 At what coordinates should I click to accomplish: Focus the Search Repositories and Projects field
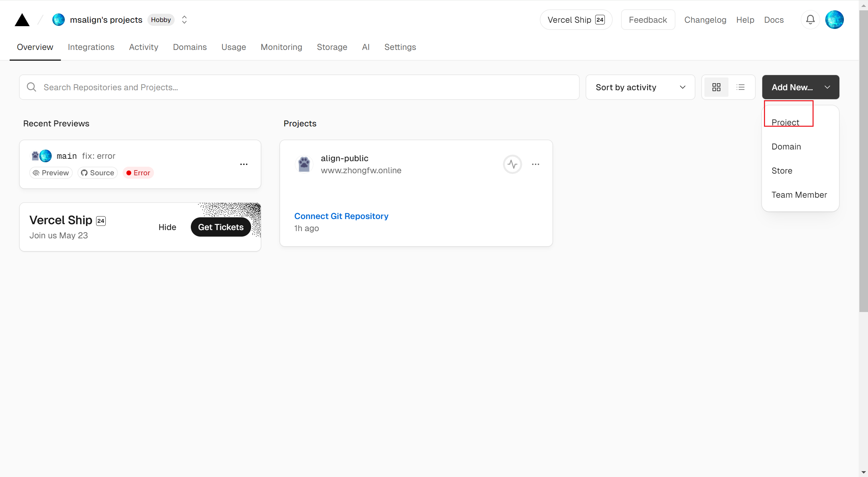point(299,87)
